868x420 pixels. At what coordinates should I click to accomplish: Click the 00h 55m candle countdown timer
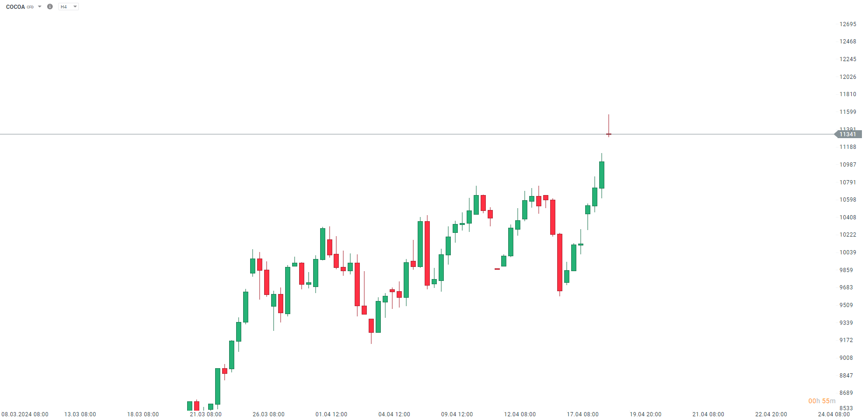coord(822,401)
